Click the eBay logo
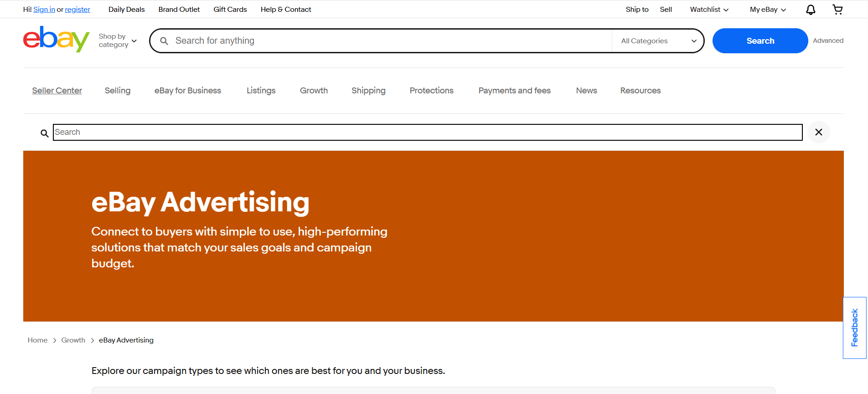Screen dimensions: 868x394 click(x=56, y=39)
